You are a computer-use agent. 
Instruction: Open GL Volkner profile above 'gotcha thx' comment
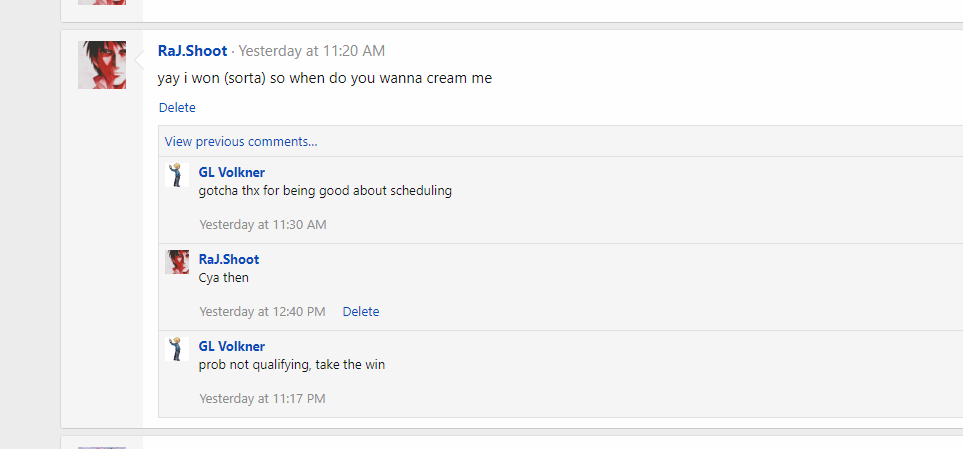pos(232,173)
